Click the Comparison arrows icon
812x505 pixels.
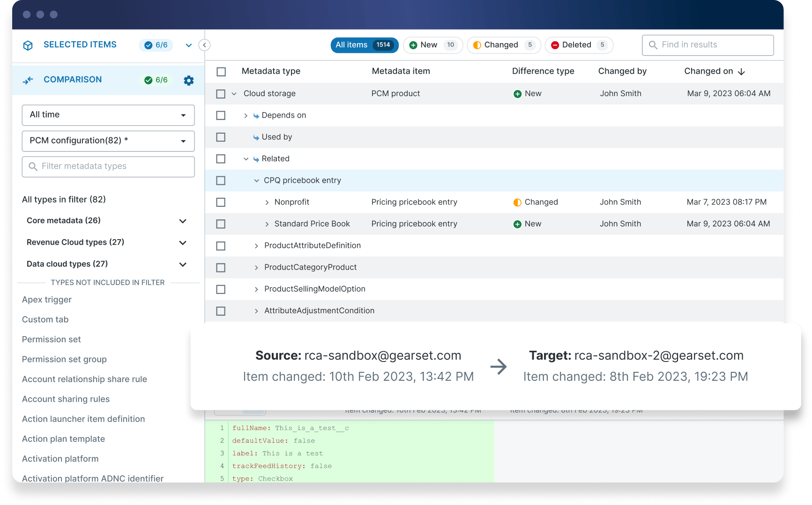(28, 80)
